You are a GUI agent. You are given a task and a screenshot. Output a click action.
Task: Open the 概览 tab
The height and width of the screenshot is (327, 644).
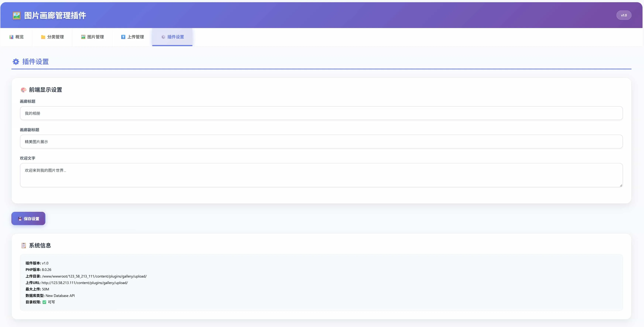16,37
